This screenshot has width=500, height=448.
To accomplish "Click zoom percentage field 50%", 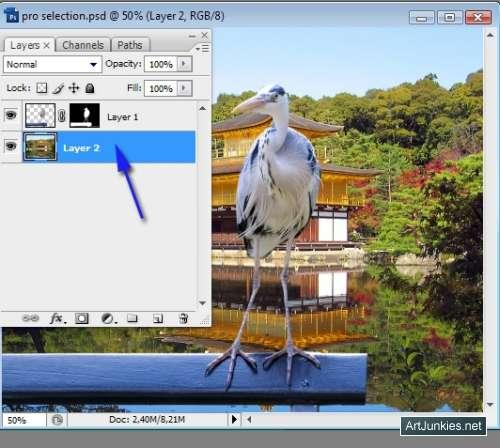I will click(x=24, y=420).
